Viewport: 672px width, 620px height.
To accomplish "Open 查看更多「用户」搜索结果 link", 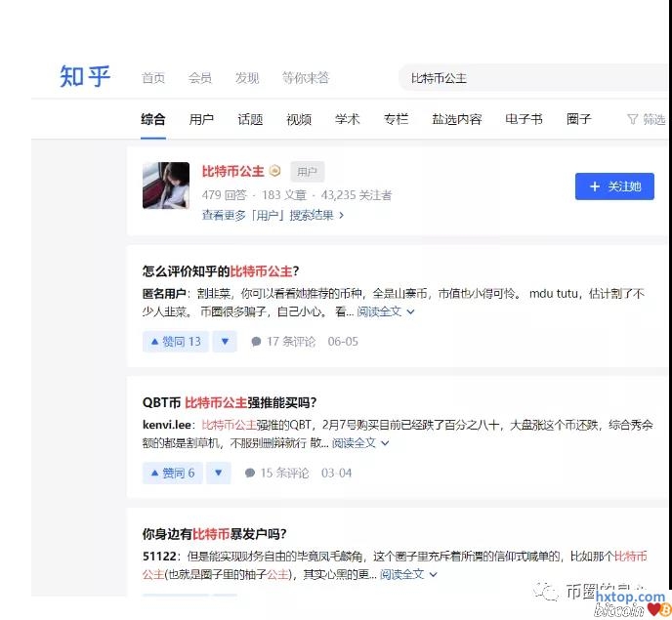I will point(273,215).
